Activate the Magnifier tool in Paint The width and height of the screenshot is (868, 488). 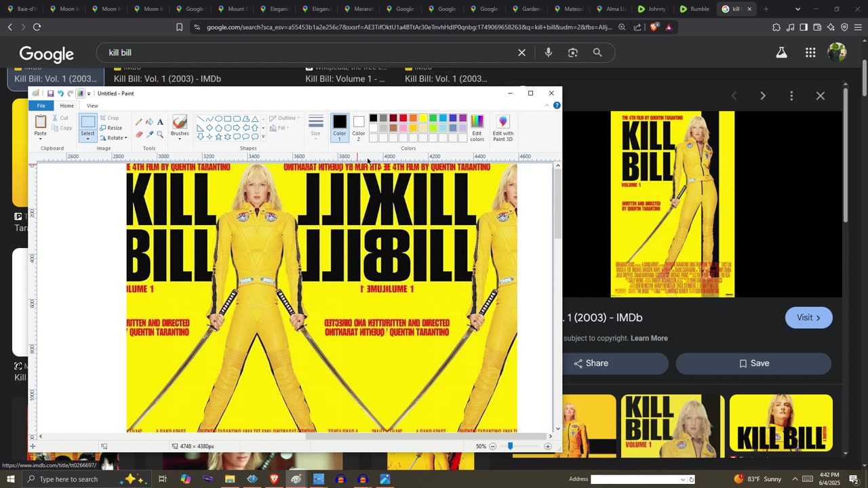tap(160, 134)
